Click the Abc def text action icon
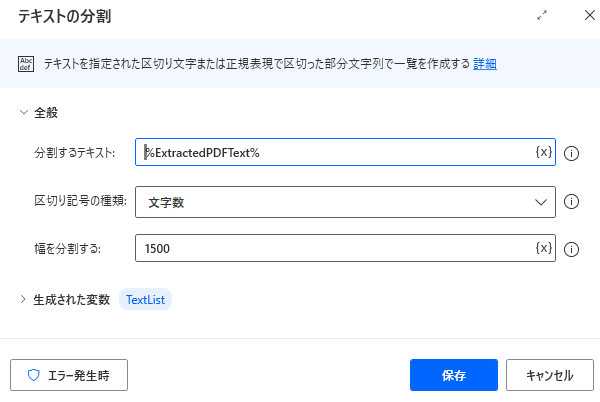This screenshot has width=600, height=402. tap(26, 64)
